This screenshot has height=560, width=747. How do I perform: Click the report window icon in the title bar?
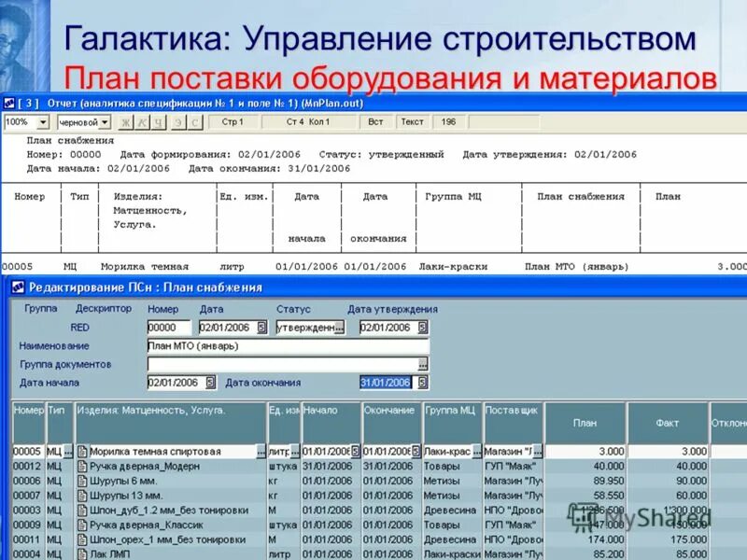[9, 102]
